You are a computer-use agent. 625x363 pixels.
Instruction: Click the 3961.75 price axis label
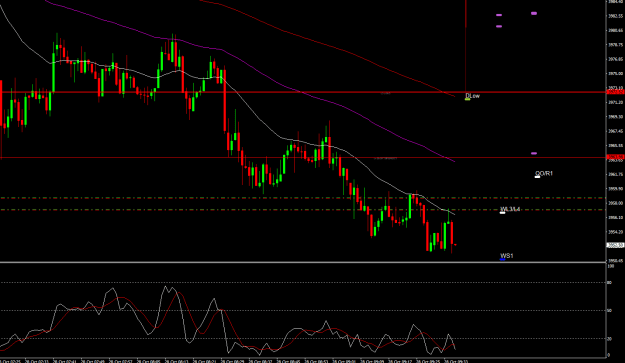pyautogui.click(x=615, y=175)
